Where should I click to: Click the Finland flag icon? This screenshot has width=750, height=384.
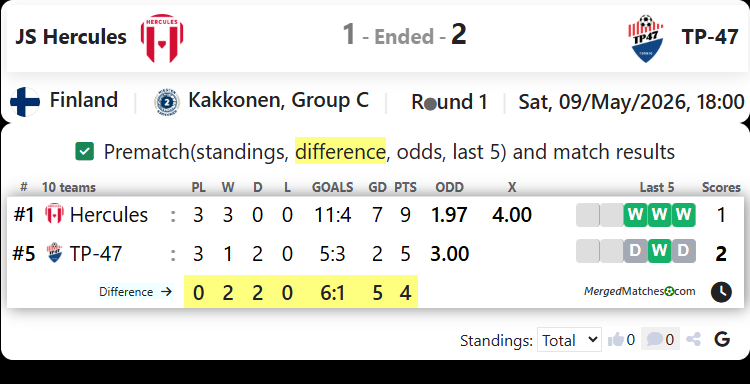[25, 101]
